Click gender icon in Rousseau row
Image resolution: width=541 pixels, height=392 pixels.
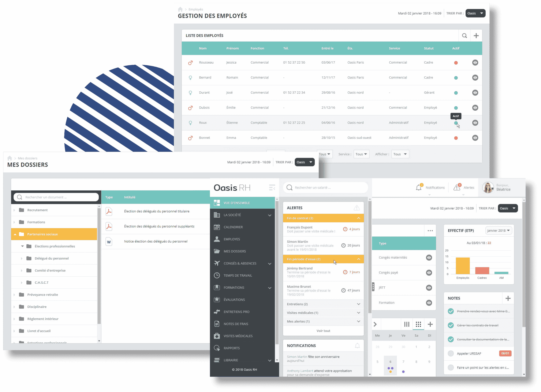coord(190,63)
